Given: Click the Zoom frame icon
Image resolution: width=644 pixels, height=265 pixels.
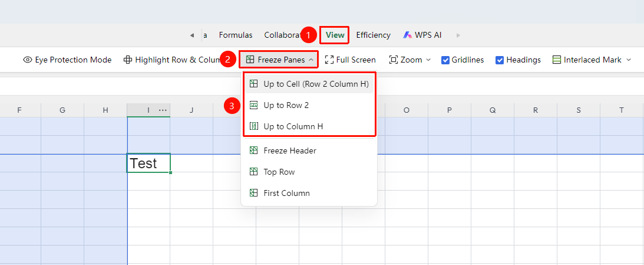Looking at the screenshot, I should 393,60.
